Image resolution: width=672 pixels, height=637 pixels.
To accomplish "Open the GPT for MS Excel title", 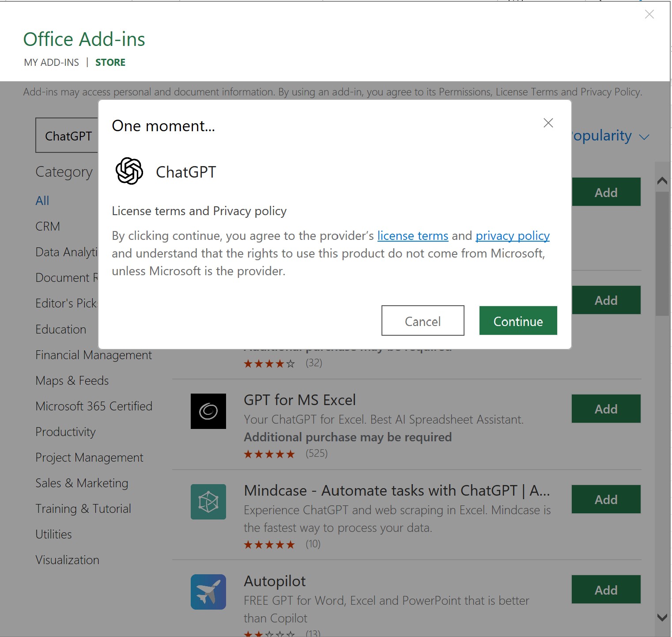I will coord(300,400).
